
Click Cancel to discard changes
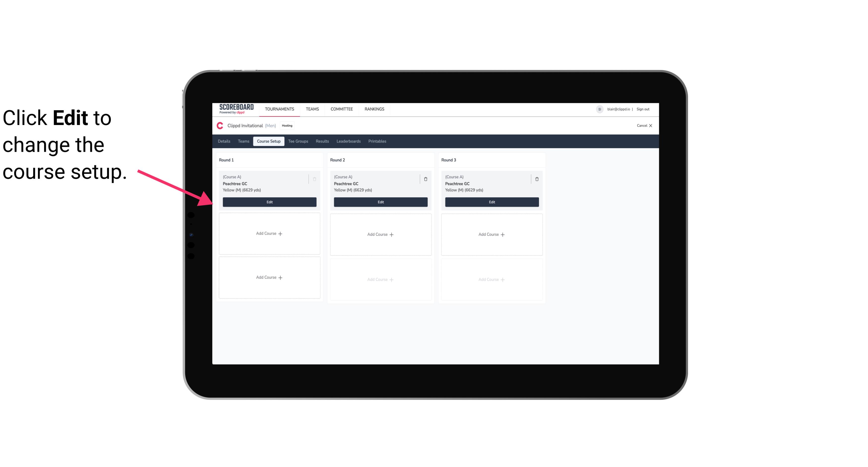643,125
